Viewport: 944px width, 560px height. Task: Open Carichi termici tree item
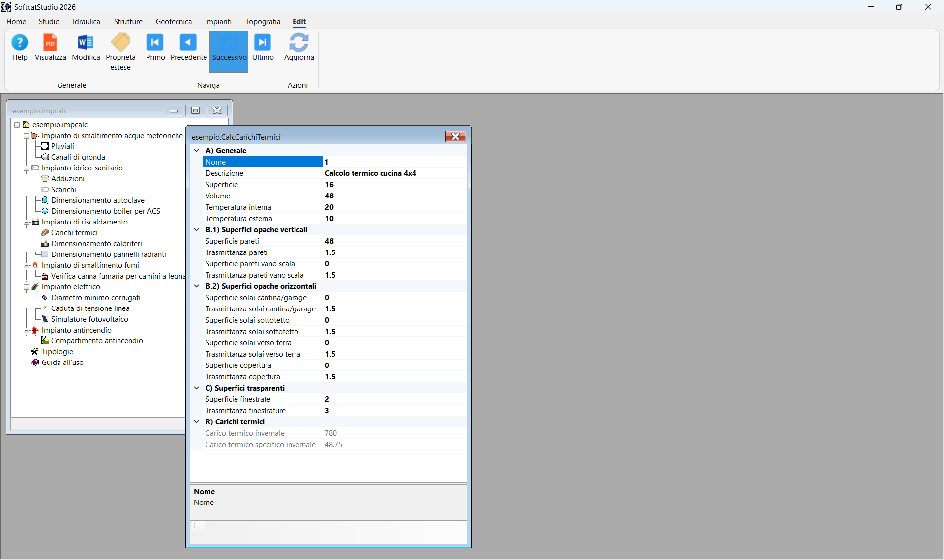coord(74,233)
